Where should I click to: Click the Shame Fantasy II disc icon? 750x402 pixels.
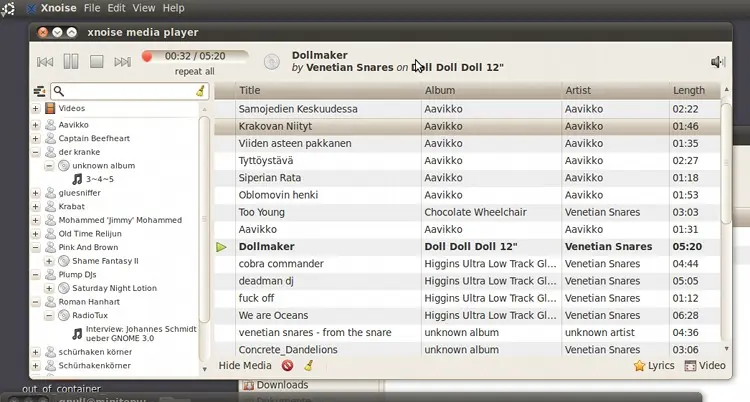pos(64,261)
